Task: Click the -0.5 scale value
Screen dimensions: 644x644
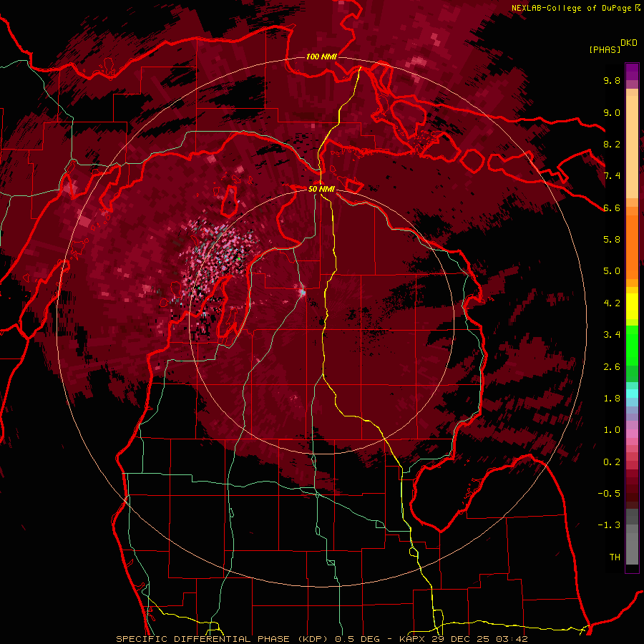Action: tap(609, 494)
